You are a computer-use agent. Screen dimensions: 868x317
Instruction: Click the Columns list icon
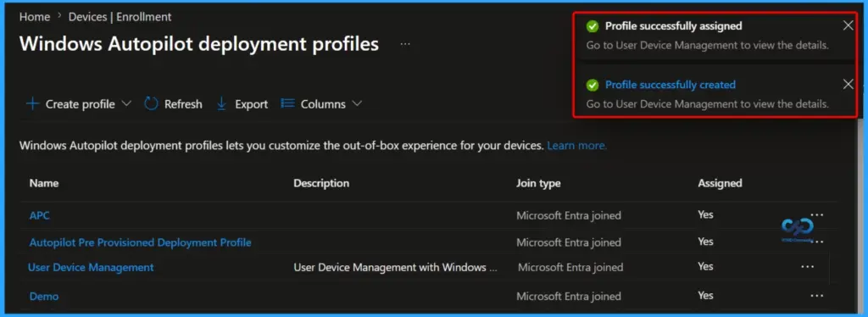(x=287, y=103)
